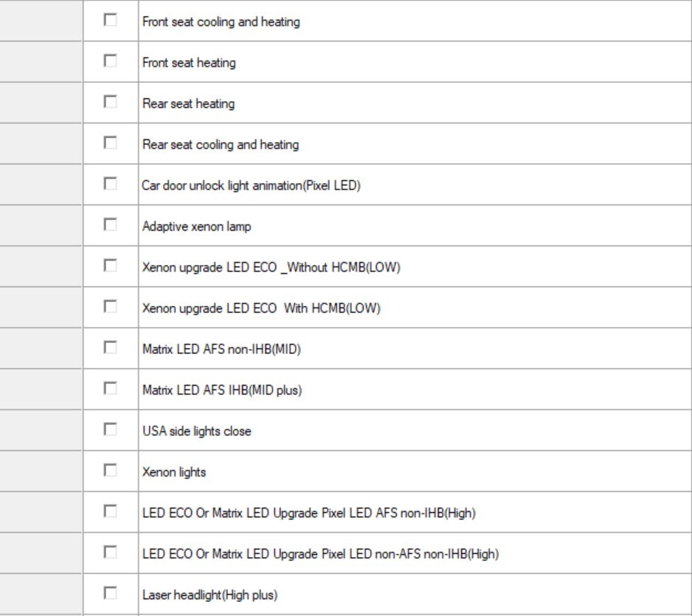Check the Laser headlight(High plus) checkbox

click(111, 593)
